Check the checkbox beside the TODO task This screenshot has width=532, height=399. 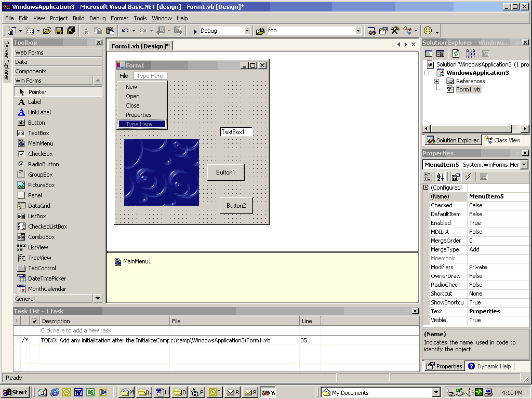coord(34,340)
